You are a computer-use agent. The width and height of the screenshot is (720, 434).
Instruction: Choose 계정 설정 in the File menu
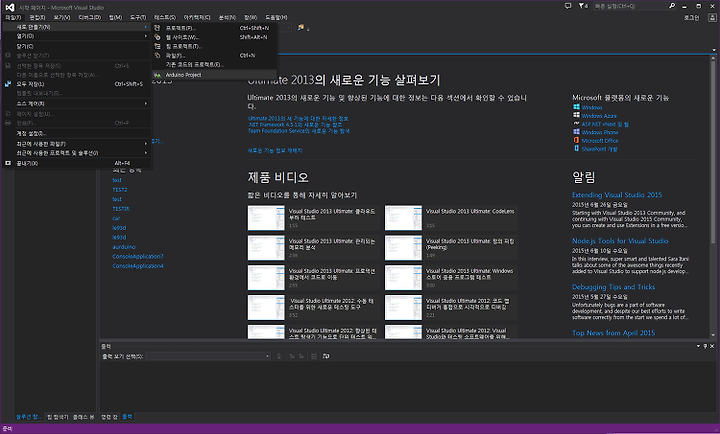point(76,134)
